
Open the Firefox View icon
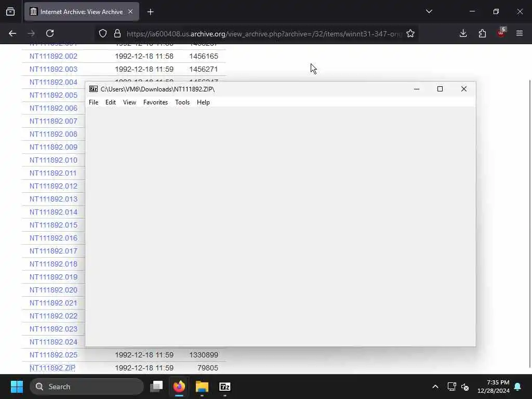10,12
